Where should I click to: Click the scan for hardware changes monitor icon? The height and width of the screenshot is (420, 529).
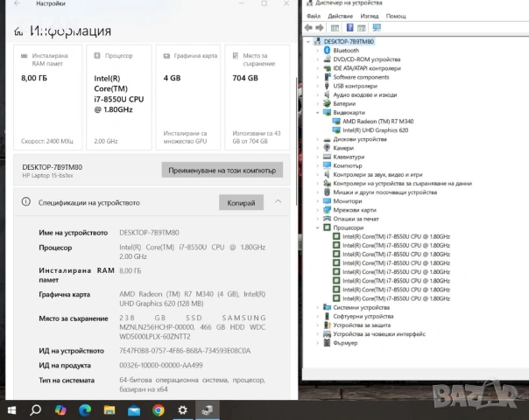pos(377,28)
